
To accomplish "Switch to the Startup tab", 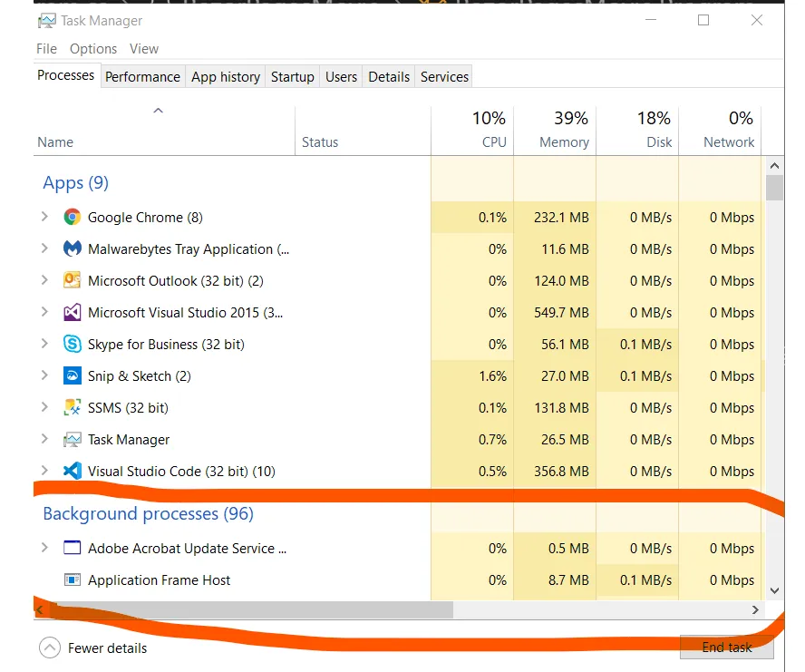I will [292, 76].
